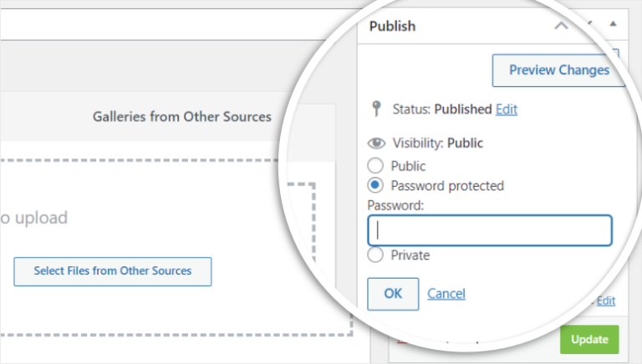Edit the Published status
Viewport: 642px width, 364px height.
click(507, 109)
